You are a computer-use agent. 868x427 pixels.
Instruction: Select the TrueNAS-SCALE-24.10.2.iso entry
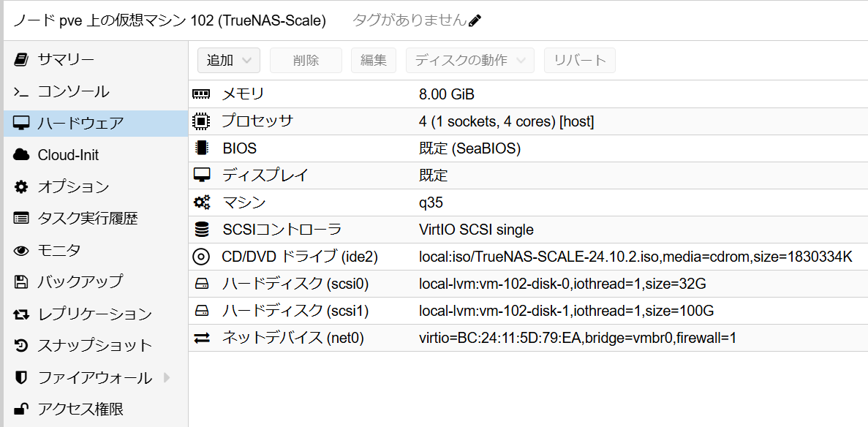(x=635, y=257)
